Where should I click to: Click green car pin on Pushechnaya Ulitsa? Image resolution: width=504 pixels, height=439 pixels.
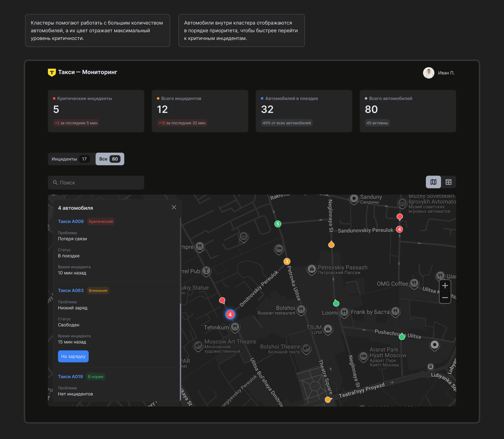402,336
